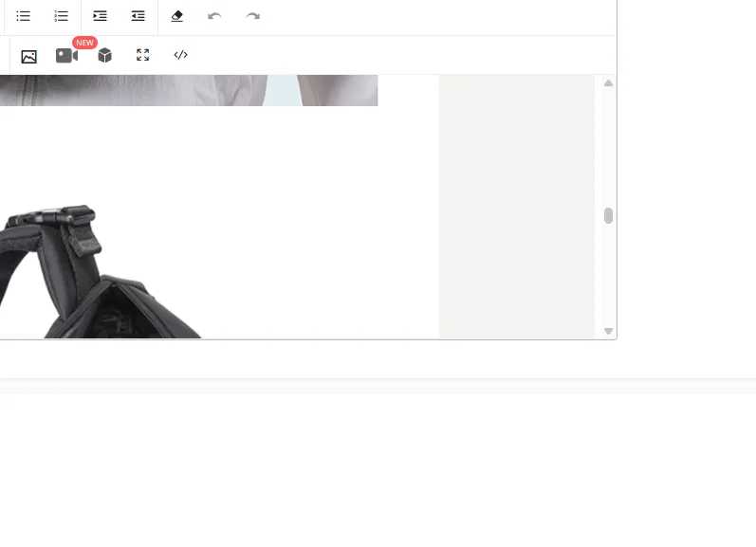This screenshot has height=547, width=756.
Task: Increase the paragraph indent
Action: click(100, 16)
